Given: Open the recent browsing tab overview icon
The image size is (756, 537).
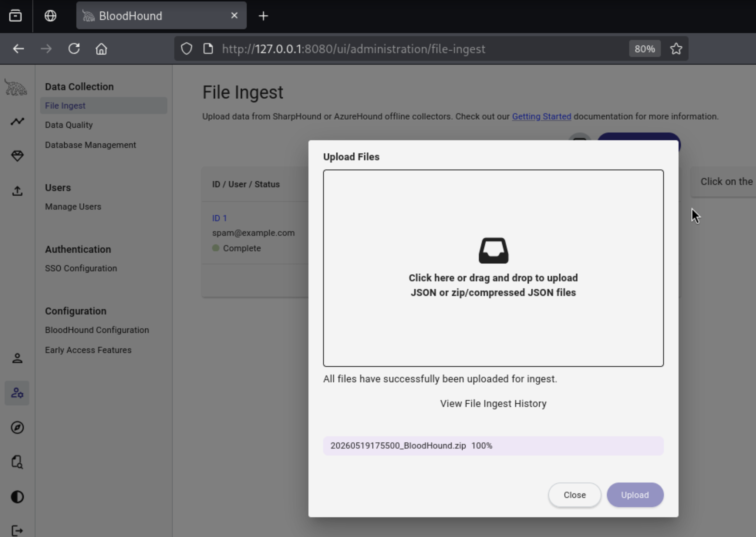Looking at the screenshot, I should click(16, 16).
